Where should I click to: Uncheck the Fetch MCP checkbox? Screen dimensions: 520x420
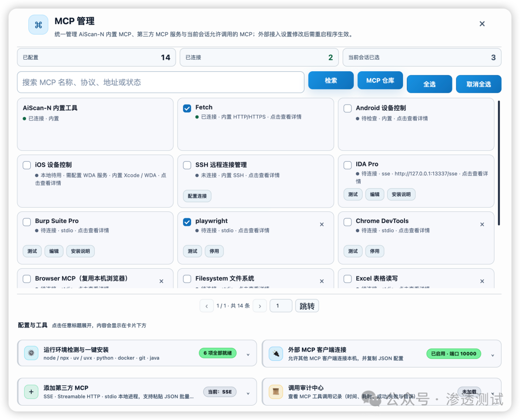point(187,108)
